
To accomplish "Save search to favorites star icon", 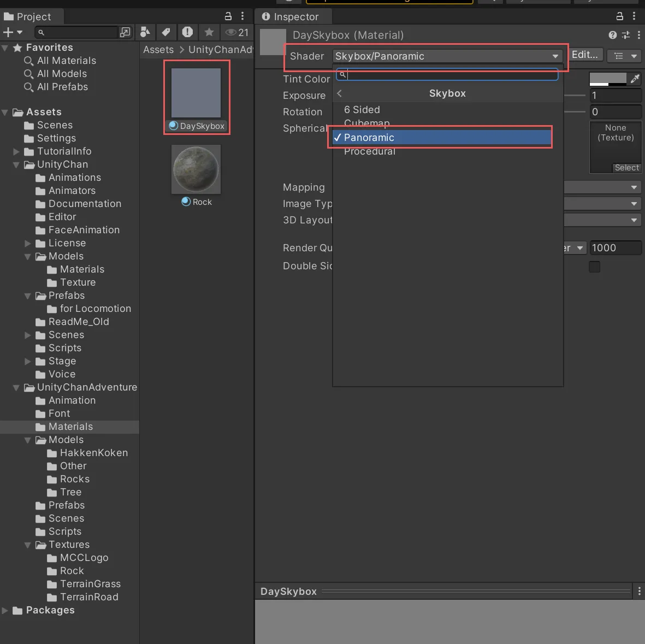I will point(209,32).
